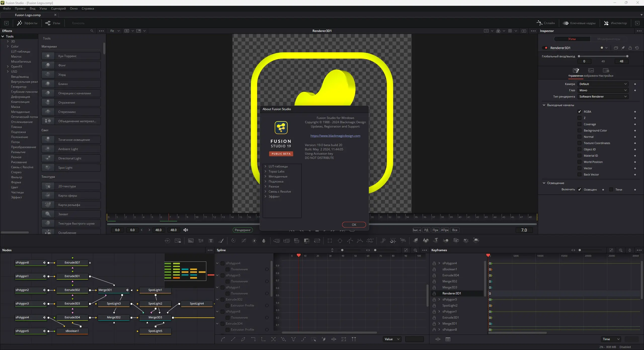
Task: Open the Тип рендеринга dropdown
Action: (x=603, y=97)
